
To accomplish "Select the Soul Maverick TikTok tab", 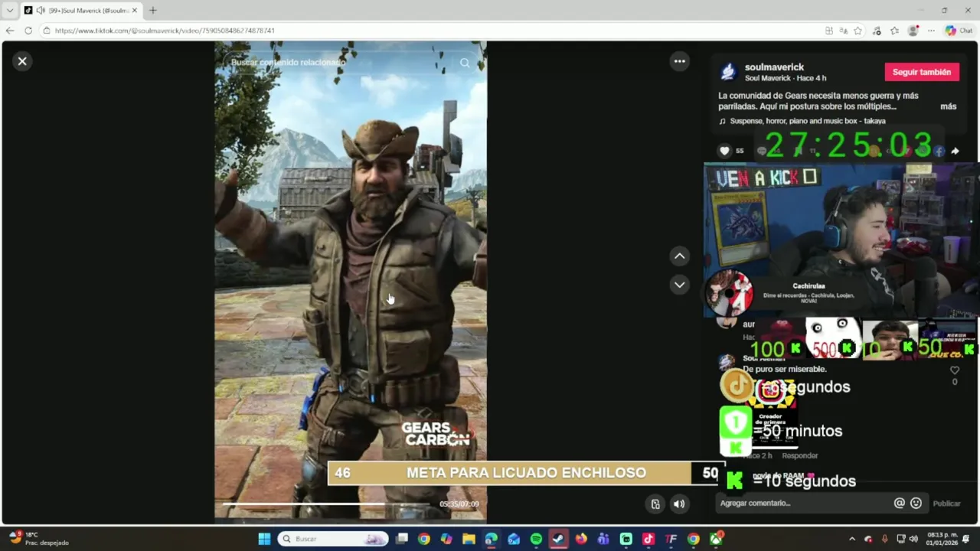I will coord(80,11).
